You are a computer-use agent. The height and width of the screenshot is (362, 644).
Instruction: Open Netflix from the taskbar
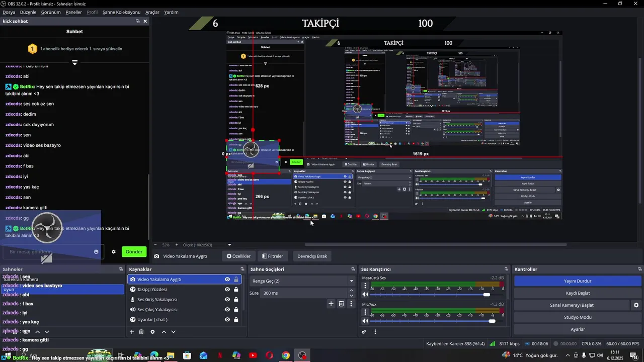(x=220, y=355)
